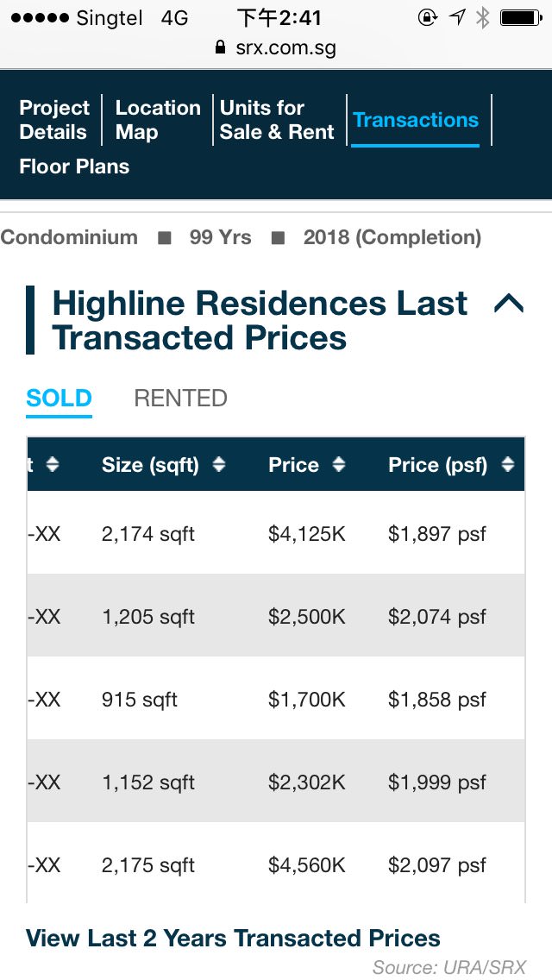Open the Floor Plans section

click(x=74, y=166)
